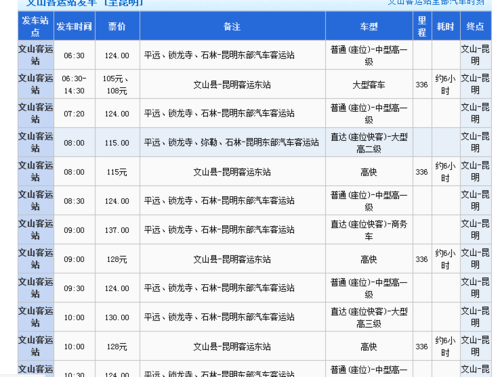Image resolution: width=500 pixels, height=377 pixels.
Task: Select the 08:30 departure time cell
Action: tap(74, 201)
